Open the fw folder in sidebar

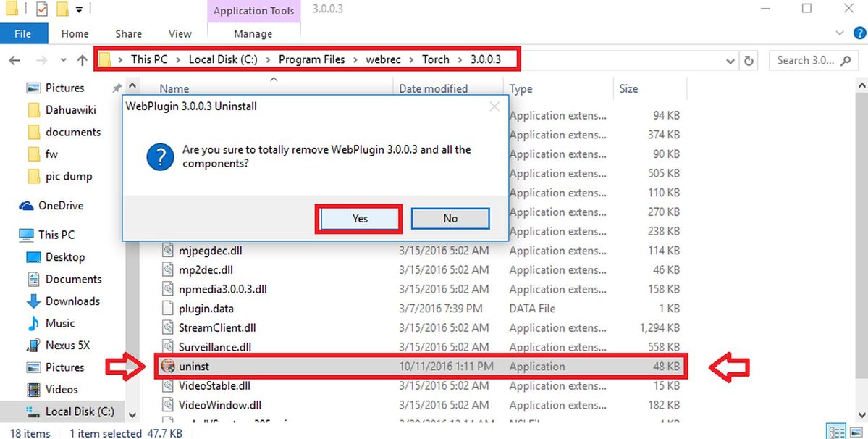coord(51,154)
